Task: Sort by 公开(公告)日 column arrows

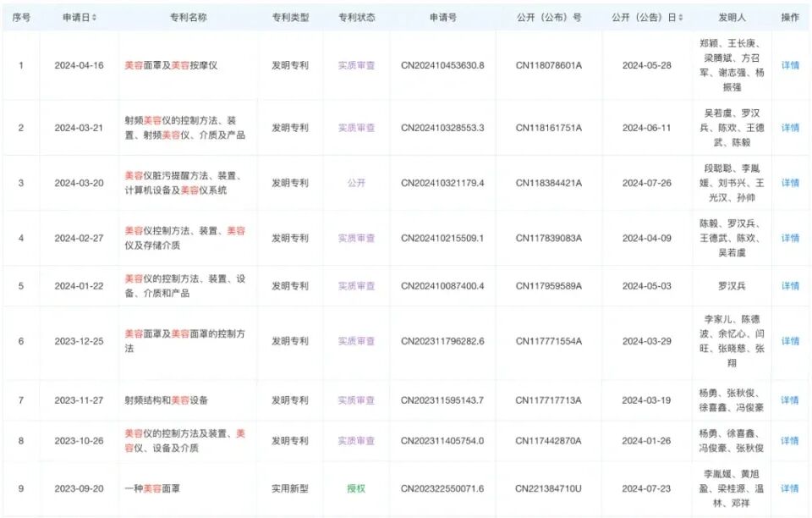Action: [x=680, y=18]
